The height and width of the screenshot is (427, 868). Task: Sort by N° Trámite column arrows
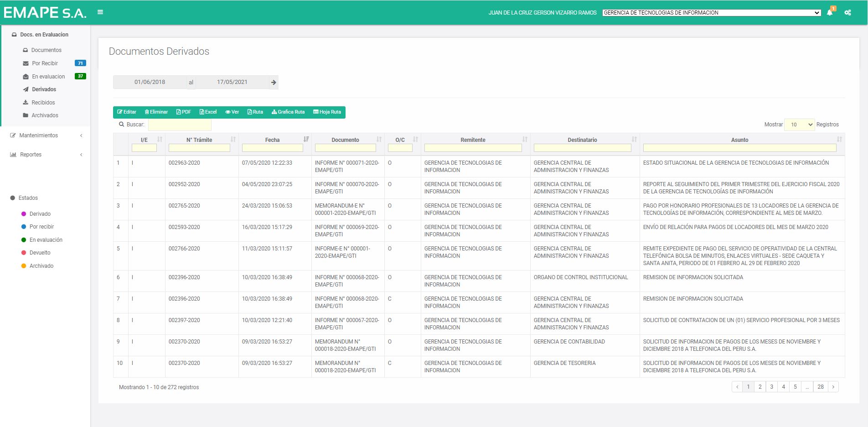233,139
